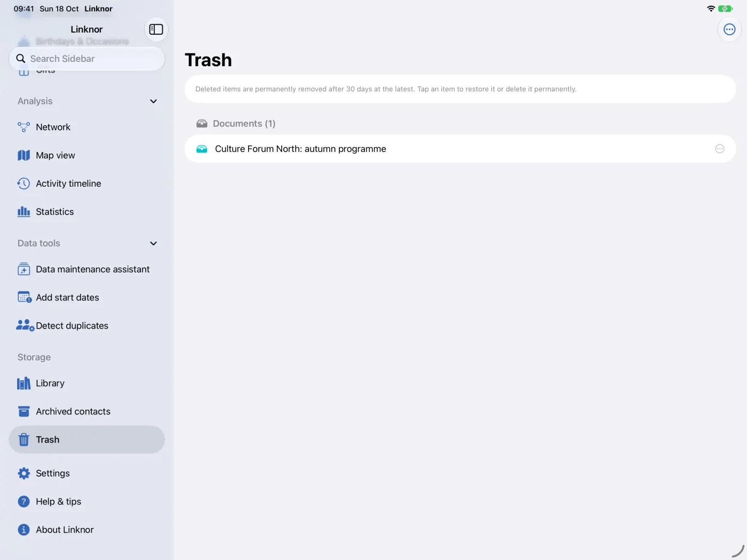Viewport: 747px width, 560px height.
Task: Toggle the sidebar visibility button
Action: pos(156,29)
